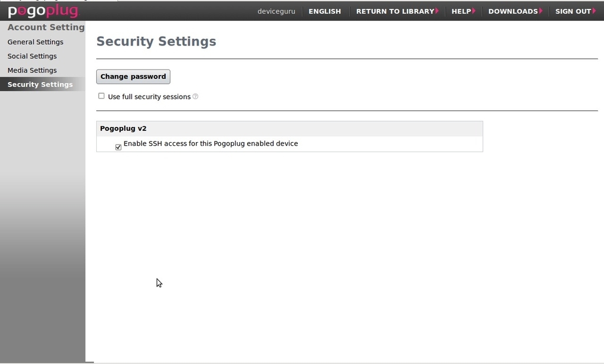Click Sign Out link
The image size is (604, 364).
pos(573,11)
